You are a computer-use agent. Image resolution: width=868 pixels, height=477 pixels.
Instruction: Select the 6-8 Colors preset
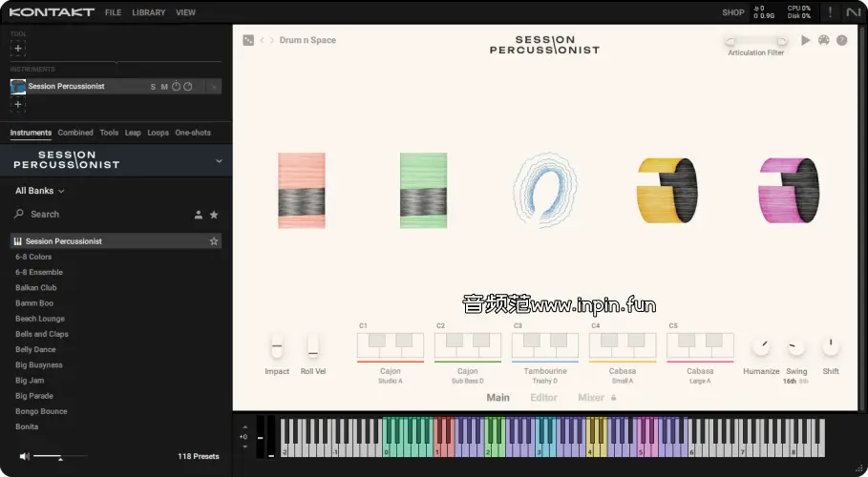click(x=33, y=257)
